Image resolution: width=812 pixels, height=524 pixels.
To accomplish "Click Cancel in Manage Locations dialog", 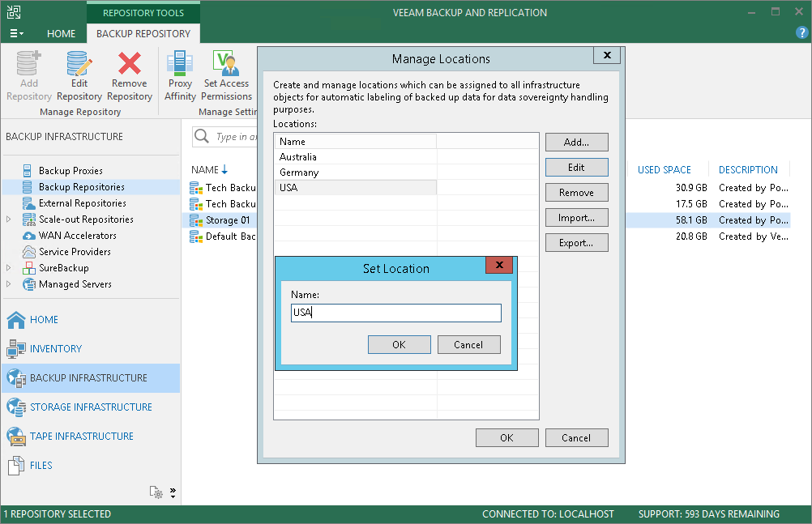I will (x=576, y=438).
